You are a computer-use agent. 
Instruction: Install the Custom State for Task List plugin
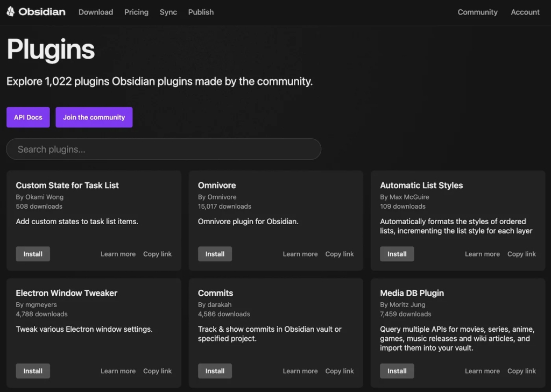[33, 254]
